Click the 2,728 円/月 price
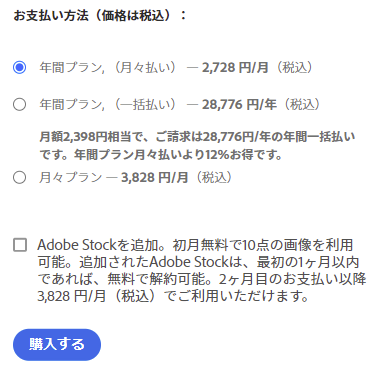Viewport: 388px width, 366px height. [x=235, y=68]
